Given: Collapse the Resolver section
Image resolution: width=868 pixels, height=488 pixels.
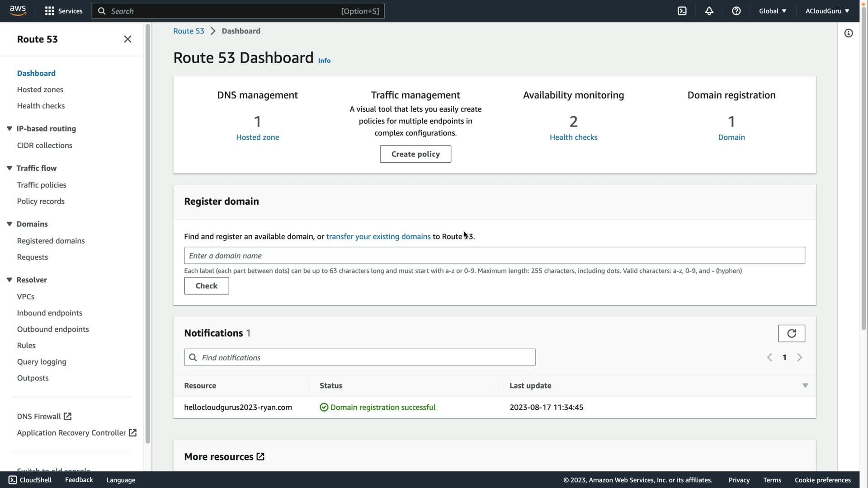Looking at the screenshot, I should tap(9, 280).
